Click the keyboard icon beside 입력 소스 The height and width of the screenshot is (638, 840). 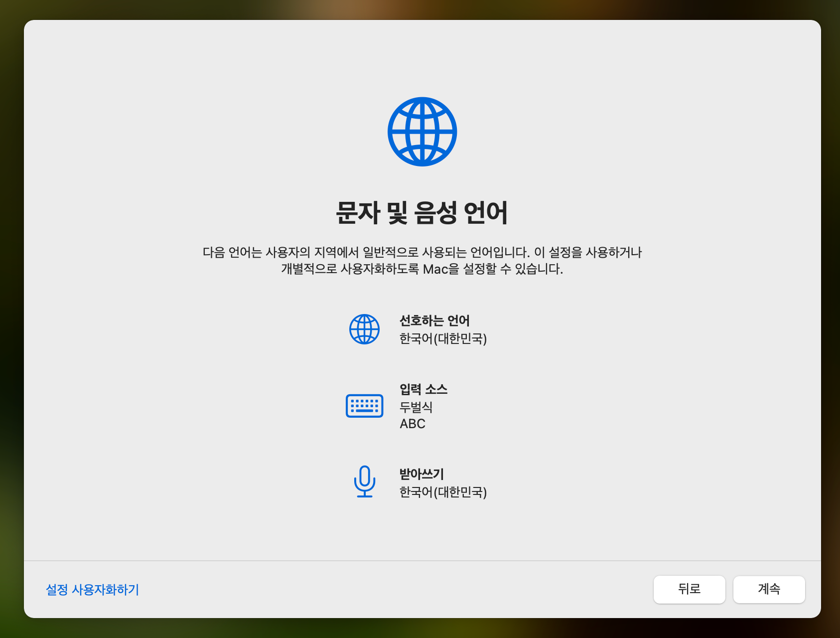pos(364,406)
